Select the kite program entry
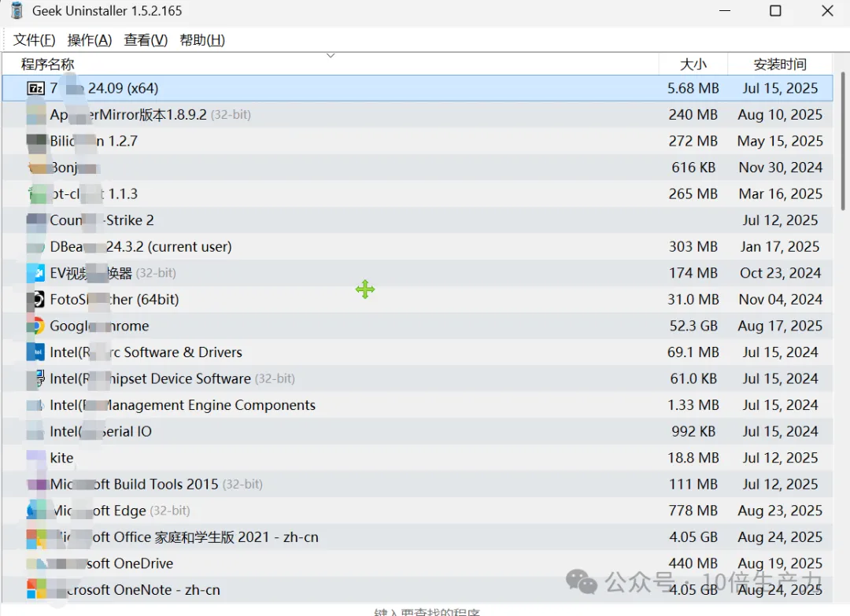Viewport: 850px width, 616px height. click(418, 458)
